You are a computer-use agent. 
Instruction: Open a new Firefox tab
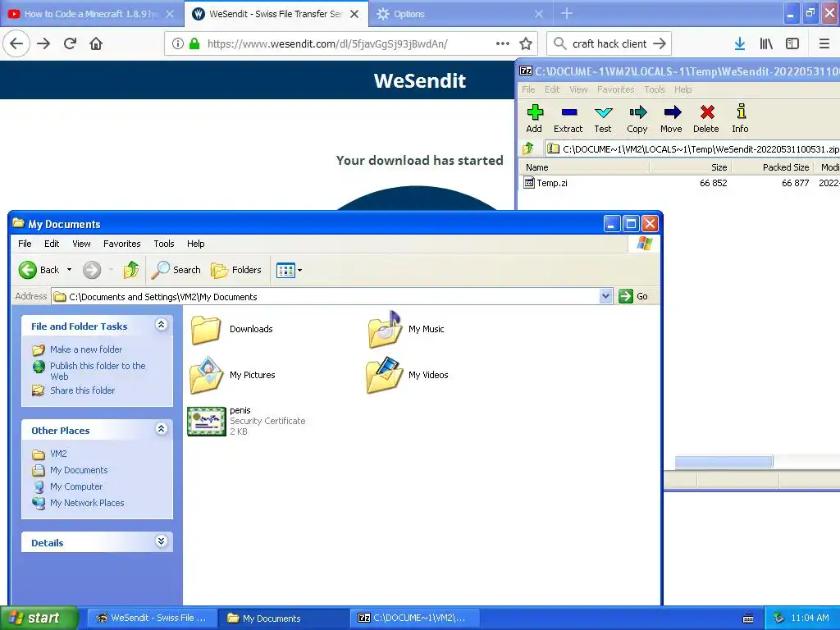tap(567, 13)
